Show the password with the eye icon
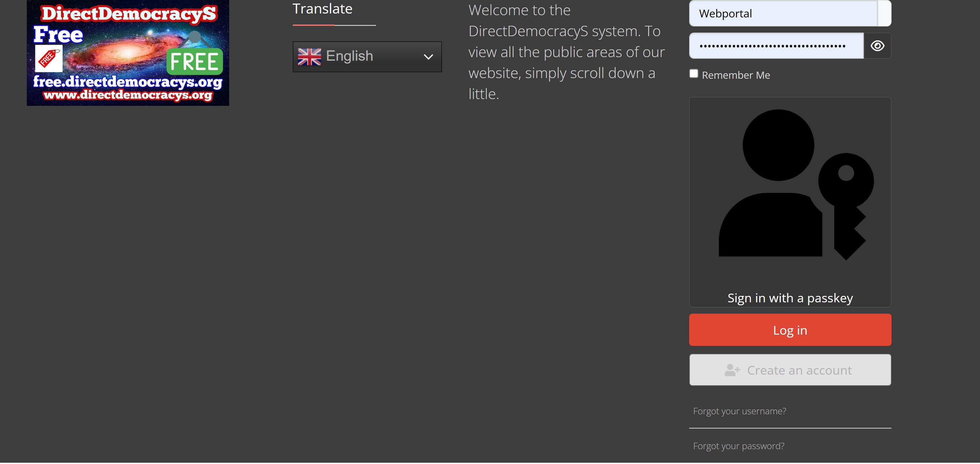This screenshot has width=980, height=464. pos(877,46)
